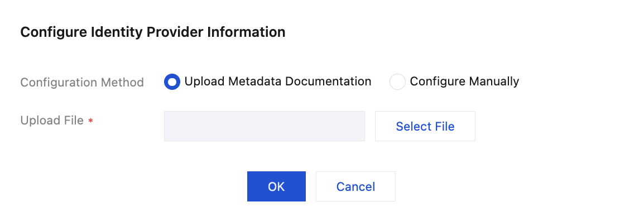Viewport: 644px width, 221px height.
Task: Switch configuration method to manual
Action: tap(397, 81)
